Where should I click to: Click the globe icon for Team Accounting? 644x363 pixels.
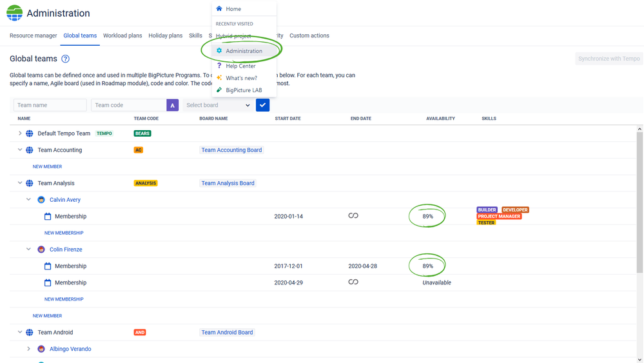[30, 150]
